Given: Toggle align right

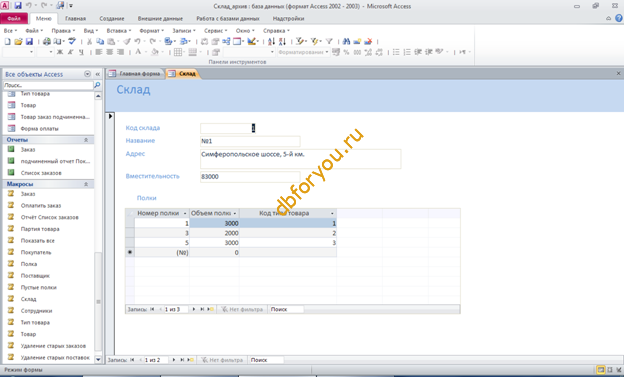Looking at the screenshot, I should 120,52.
